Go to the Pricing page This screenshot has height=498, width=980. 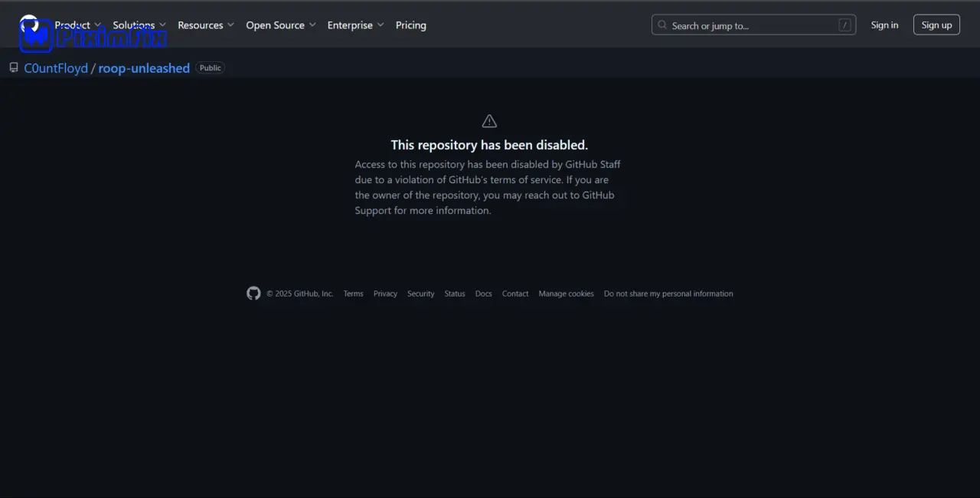(410, 25)
